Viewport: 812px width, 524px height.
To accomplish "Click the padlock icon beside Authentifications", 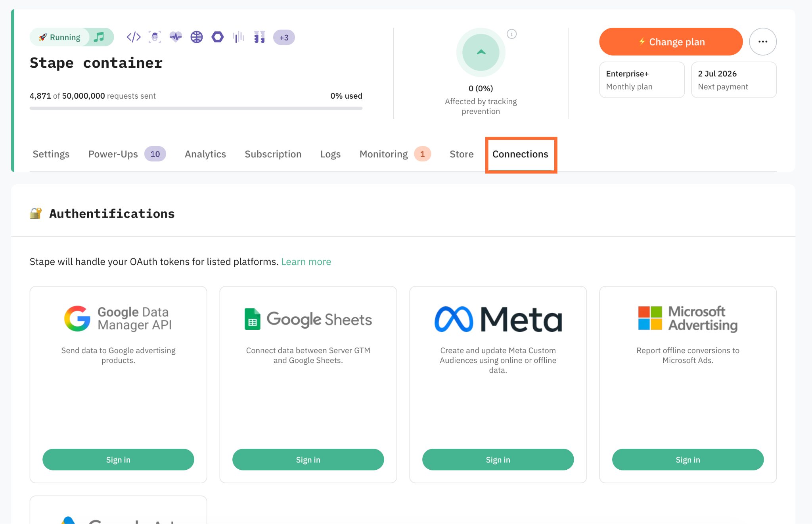I will (36, 213).
